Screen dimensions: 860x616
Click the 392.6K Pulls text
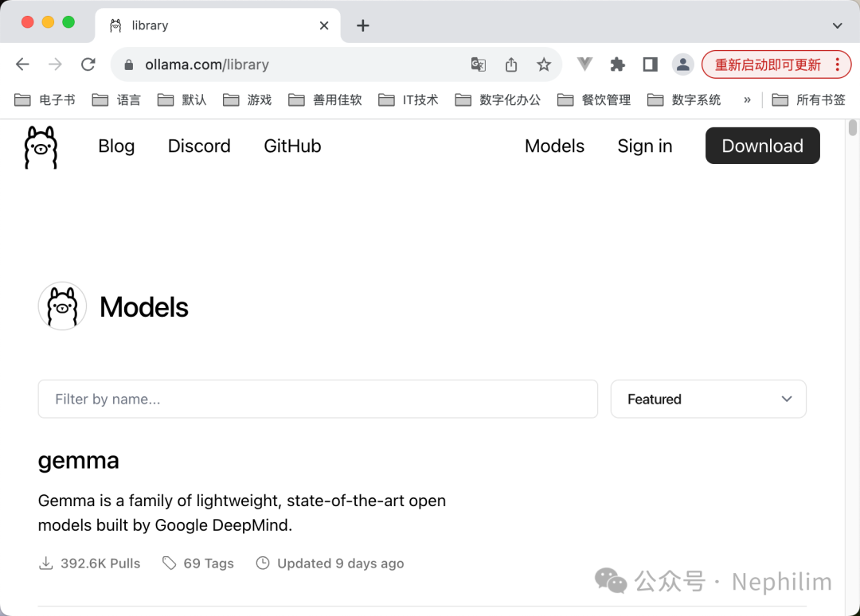tap(100, 563)
